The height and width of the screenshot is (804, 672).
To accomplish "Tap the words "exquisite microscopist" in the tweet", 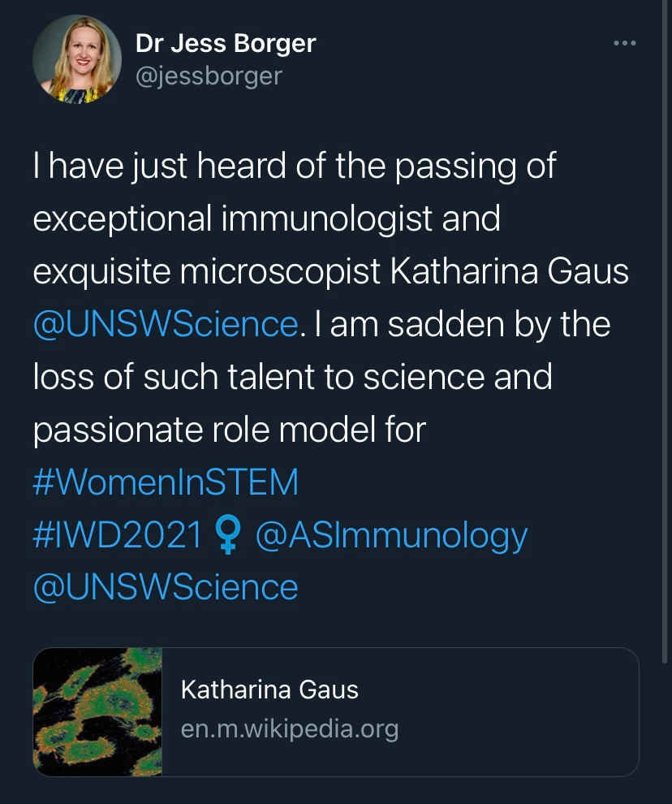I will pos(207,273).
